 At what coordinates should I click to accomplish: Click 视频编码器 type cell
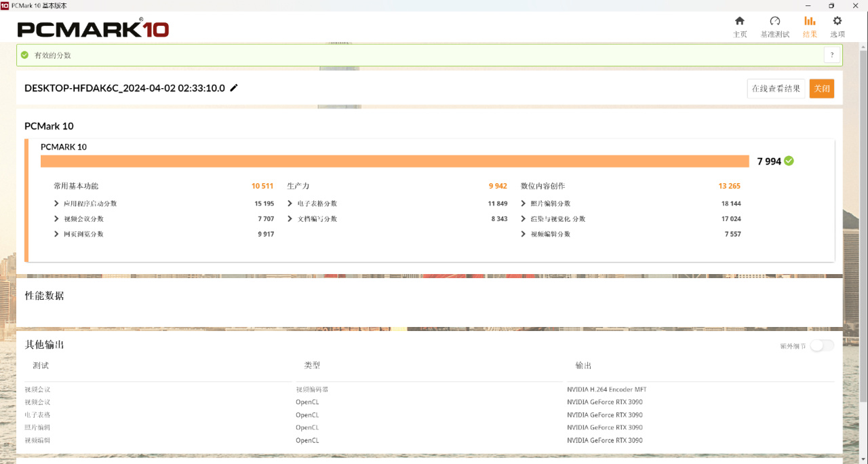tap(312, 389)
